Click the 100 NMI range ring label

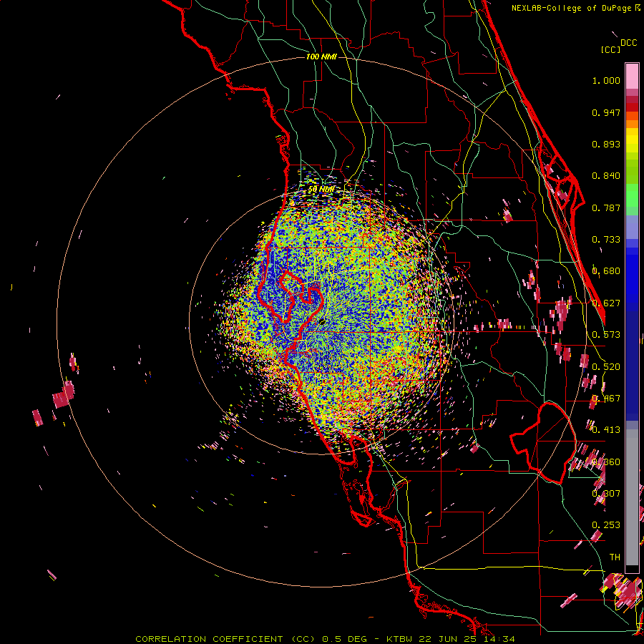[x=321, y=57]
